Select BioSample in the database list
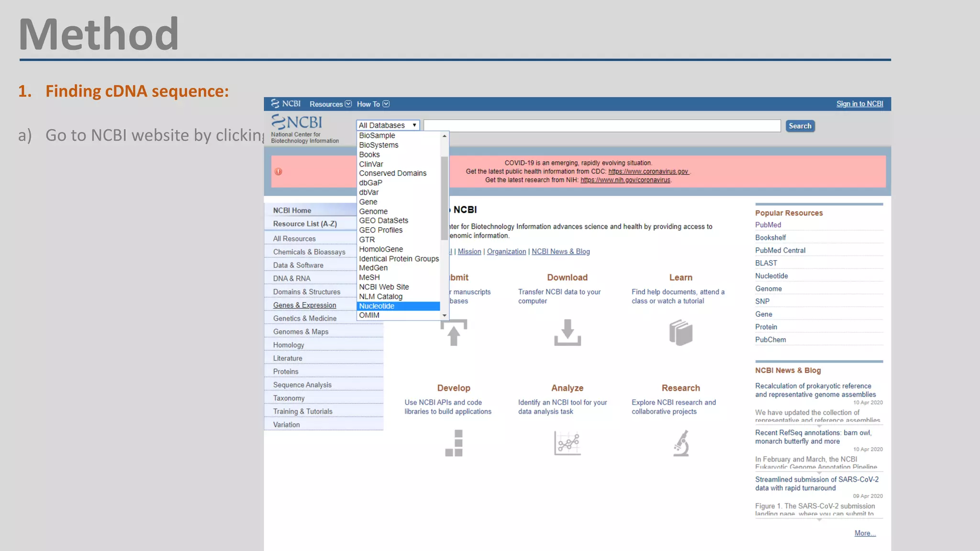 click(x=398, y=135)
